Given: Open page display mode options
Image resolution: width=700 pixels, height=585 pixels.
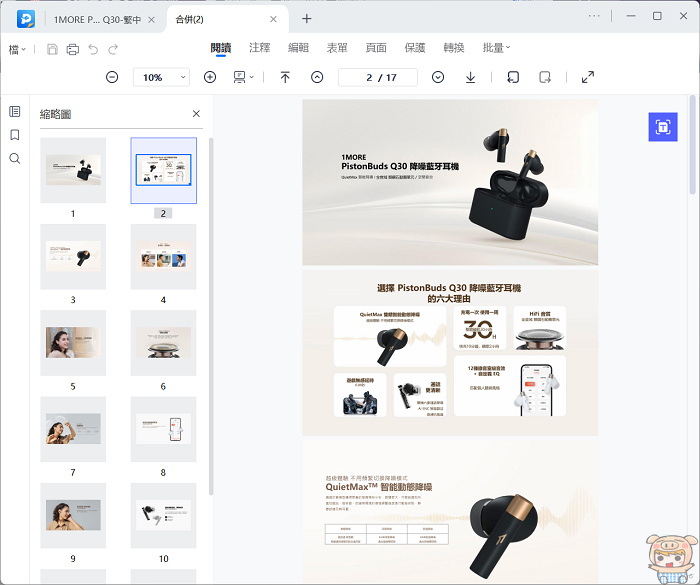Looking at the screenshot, I should (243, 77).
